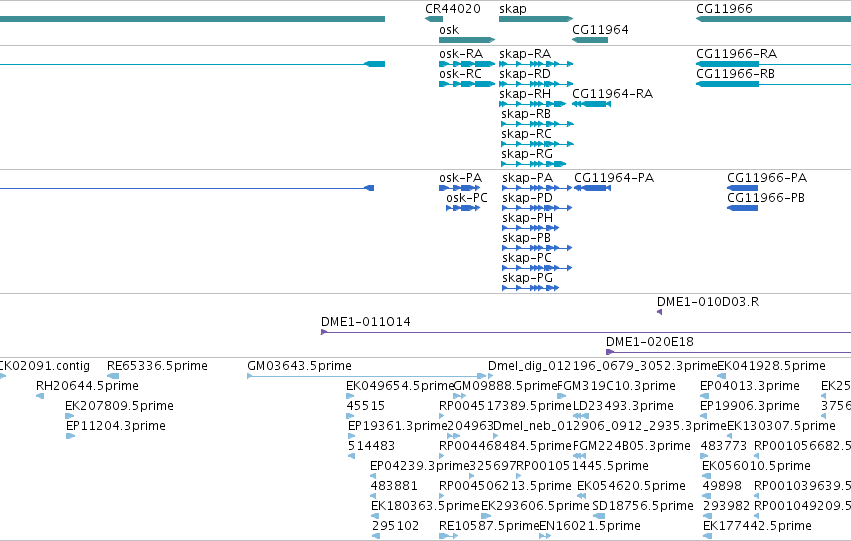Click the CG11966 gene label

coord(724,9)
